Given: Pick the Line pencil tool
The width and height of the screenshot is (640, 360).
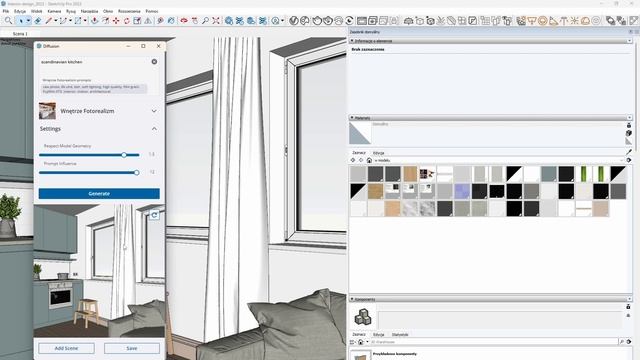Looking at the screenshot, I should [49, 20].
